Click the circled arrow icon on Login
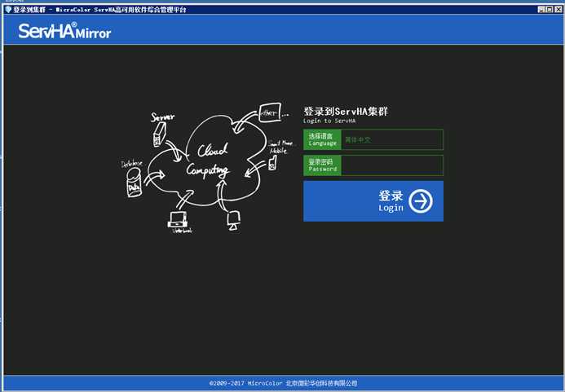Screen dimensions: 565x392 (421, 201)
